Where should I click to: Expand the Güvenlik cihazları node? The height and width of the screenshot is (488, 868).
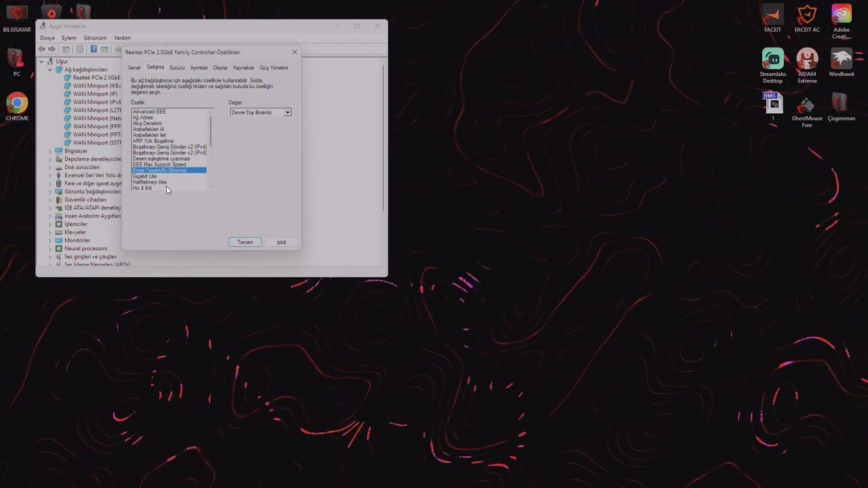coord(50,200)
